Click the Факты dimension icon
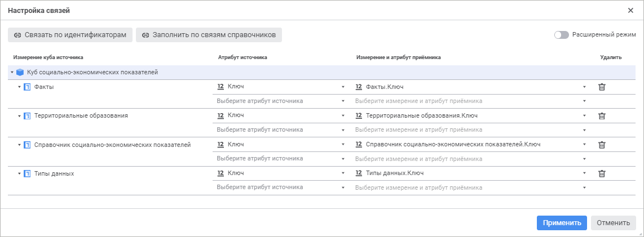Screen dimensions: 644x237 pos(27,87)
